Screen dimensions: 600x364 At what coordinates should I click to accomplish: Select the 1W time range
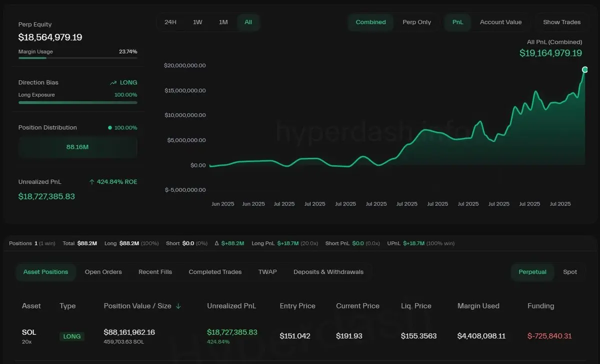coord(197,22)
